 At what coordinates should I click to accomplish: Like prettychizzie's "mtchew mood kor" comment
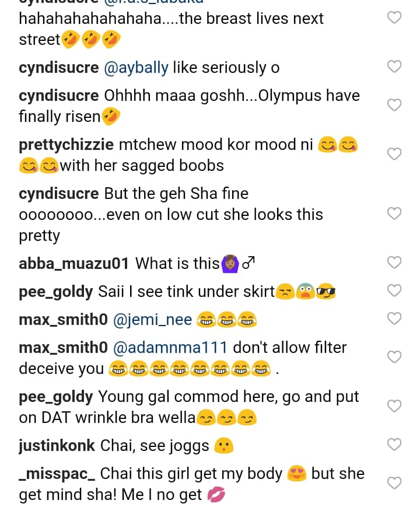pyautogui.click(x=395, y=154)
